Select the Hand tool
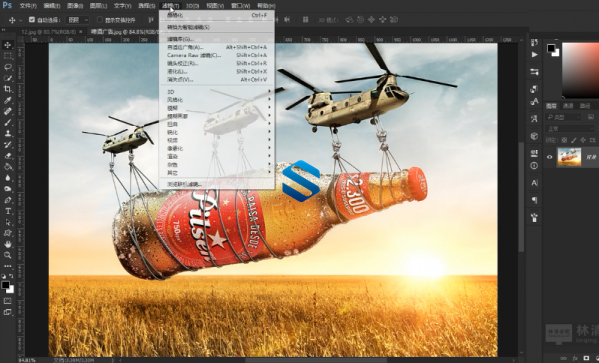The image size is (599, 363). click(x=8, y=244)
